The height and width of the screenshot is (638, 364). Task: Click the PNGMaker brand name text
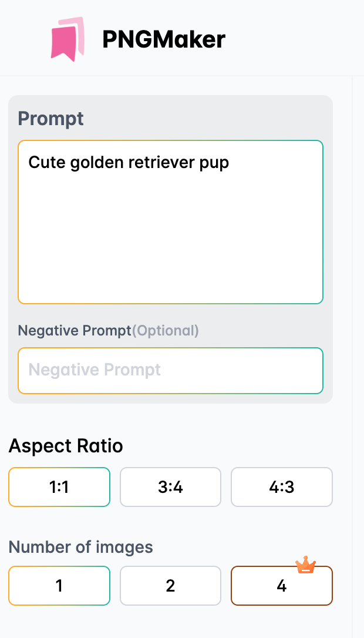click(x=163, y=39)
